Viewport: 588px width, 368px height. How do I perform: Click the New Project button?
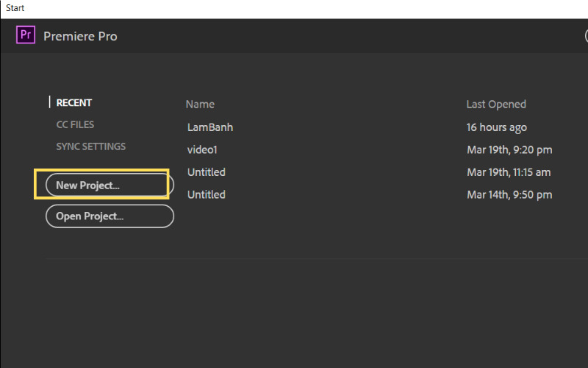110,185
